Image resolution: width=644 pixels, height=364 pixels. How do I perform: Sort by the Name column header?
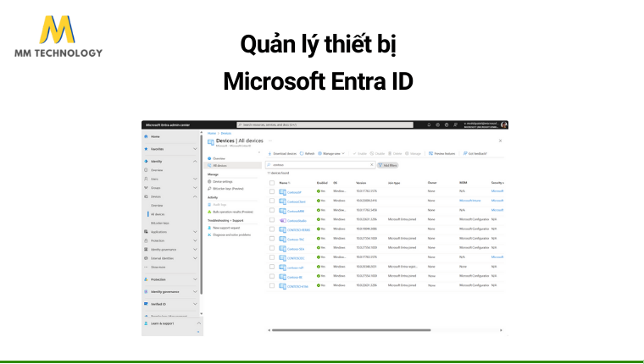tap(285, 183)
